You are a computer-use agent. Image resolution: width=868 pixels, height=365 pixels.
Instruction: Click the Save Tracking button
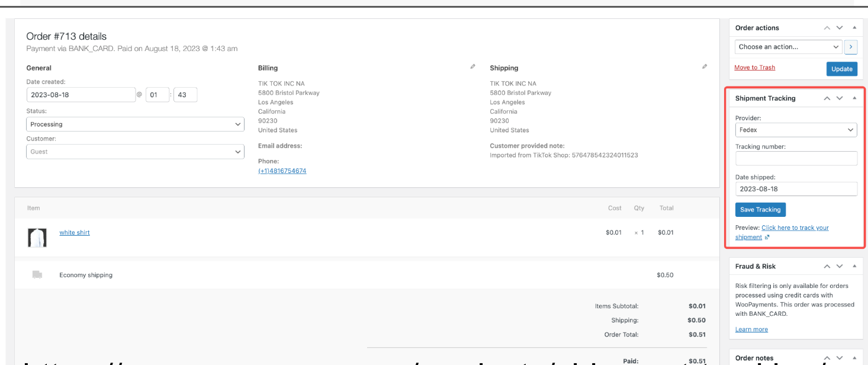(x=760, y=210)
